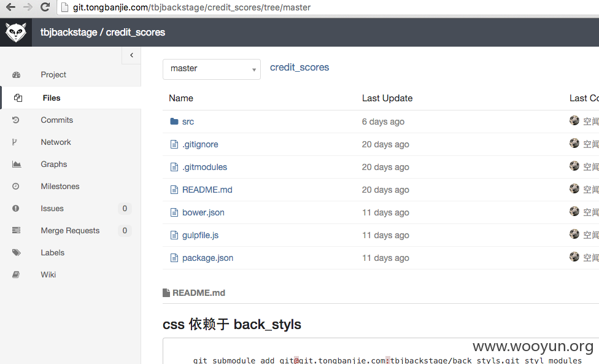Click the Merge Requests icon
The height and width of the screenshot is (364, 599).
coord(16,230)
